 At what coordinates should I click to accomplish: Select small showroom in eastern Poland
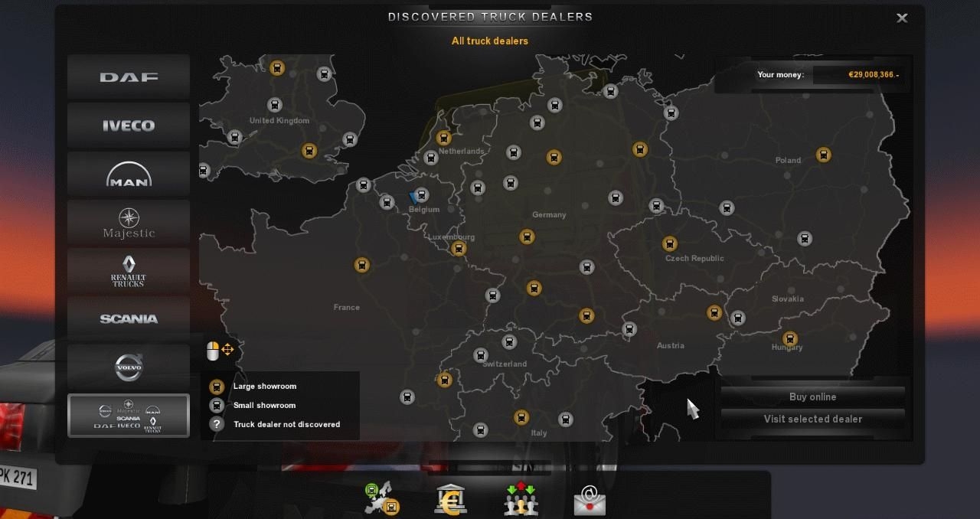click(805, 238)
